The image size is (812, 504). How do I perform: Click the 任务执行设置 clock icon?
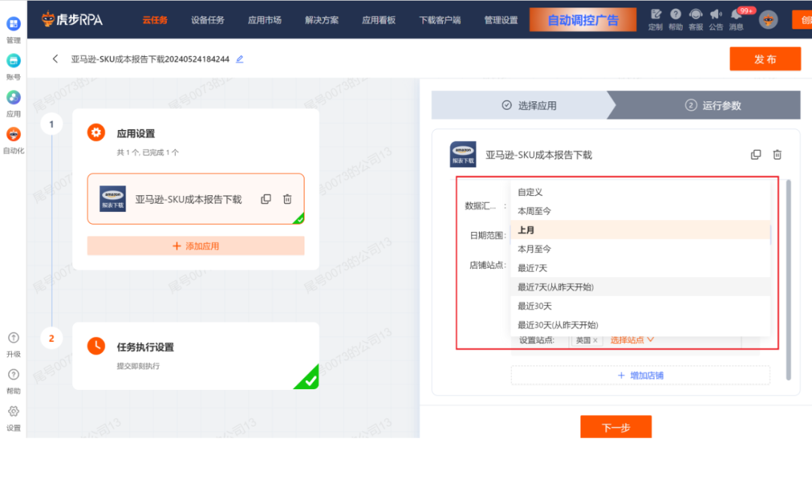tap(95, 346)
